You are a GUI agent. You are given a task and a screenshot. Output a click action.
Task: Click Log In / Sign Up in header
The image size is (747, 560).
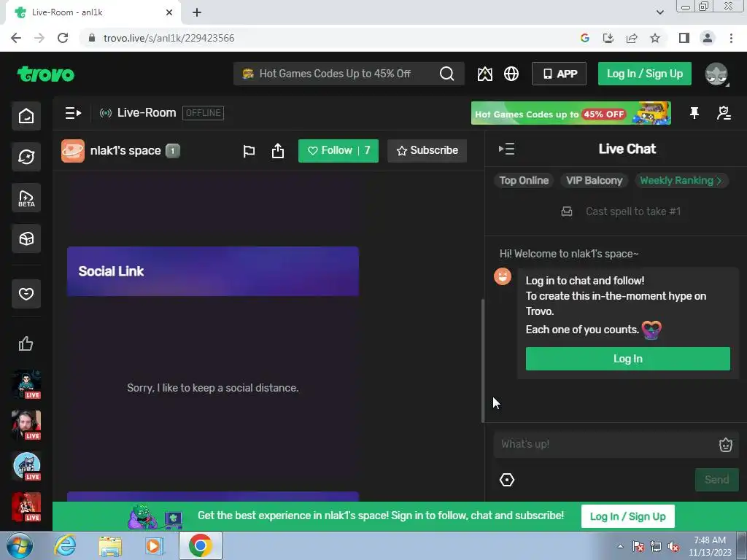645,74
